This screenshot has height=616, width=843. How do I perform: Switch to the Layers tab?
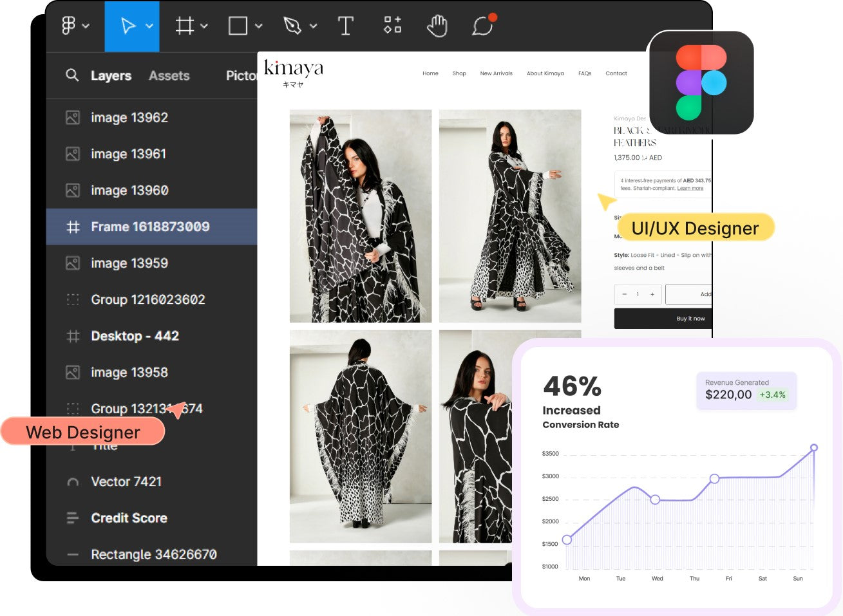click(x=111, y=76)
